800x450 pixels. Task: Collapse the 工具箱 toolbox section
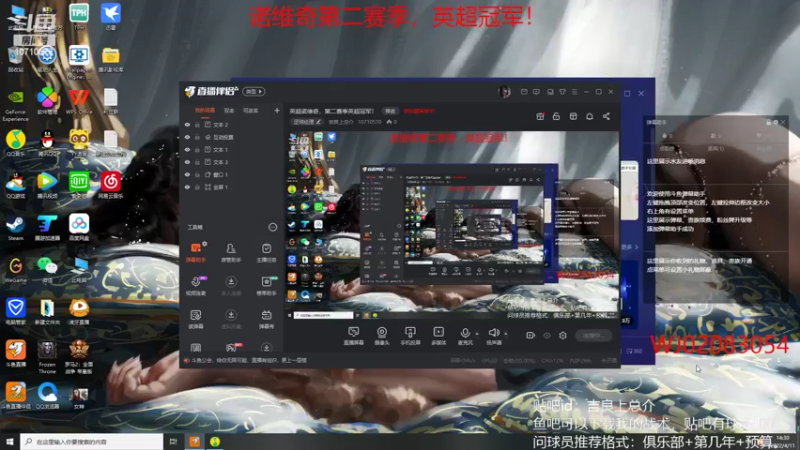[272, 227]
